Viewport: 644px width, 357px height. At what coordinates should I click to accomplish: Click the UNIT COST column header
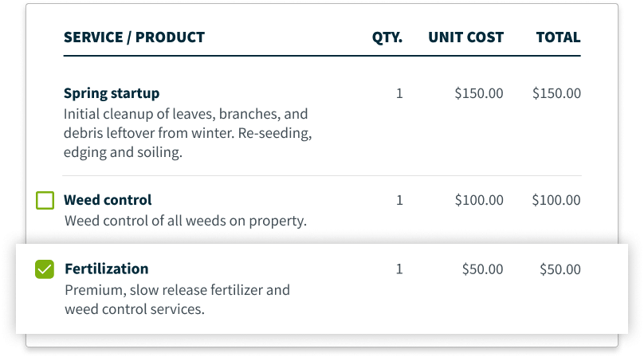[x=465, y=37]
